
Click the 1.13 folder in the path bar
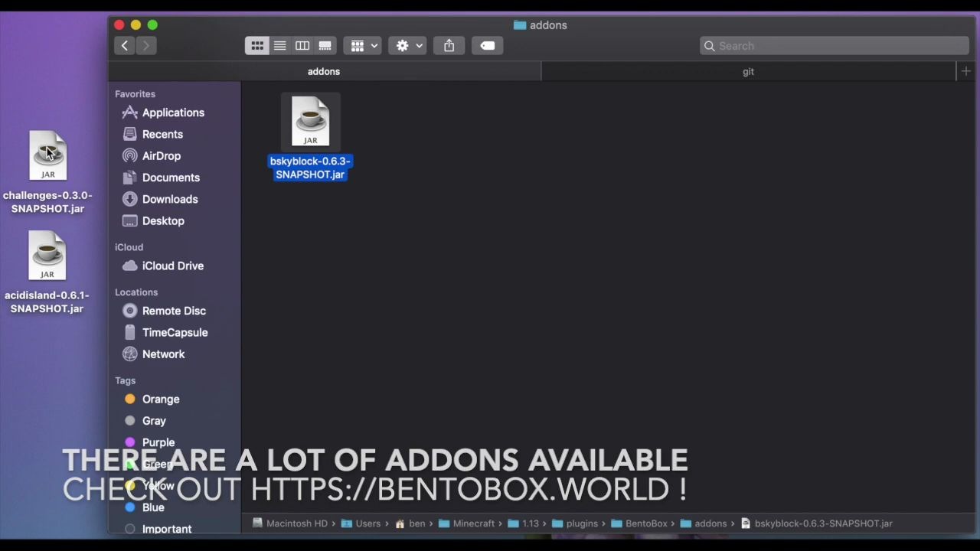click(x=524, y=523)
